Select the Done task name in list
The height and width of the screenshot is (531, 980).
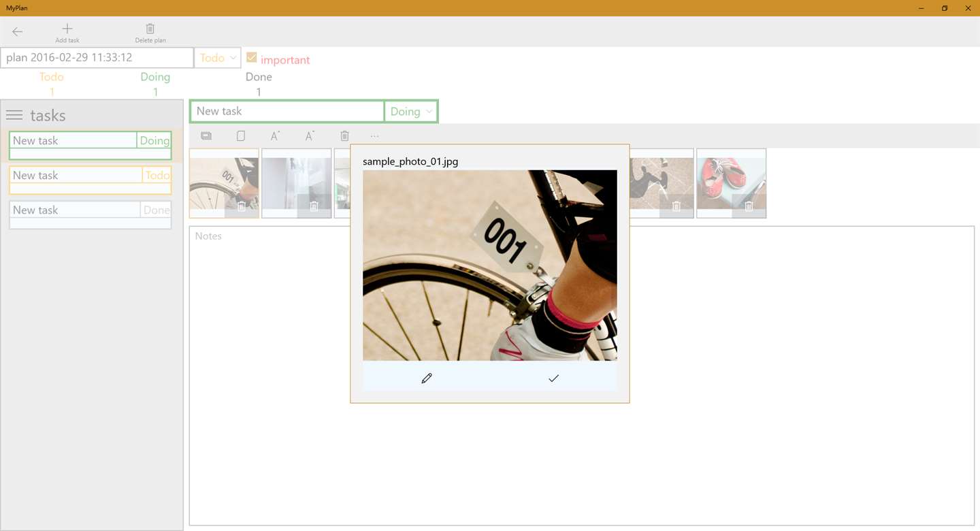[75, 210]
